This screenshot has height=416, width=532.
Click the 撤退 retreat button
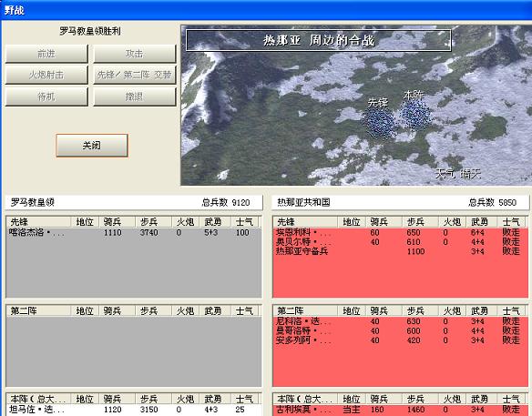pyautogui.click(x=135, y=96)
